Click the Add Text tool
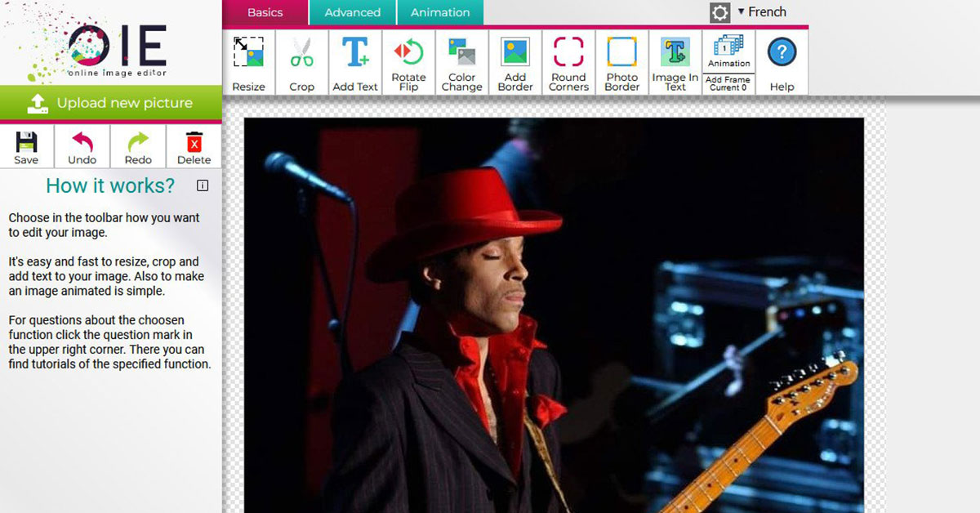 (355, 62)
